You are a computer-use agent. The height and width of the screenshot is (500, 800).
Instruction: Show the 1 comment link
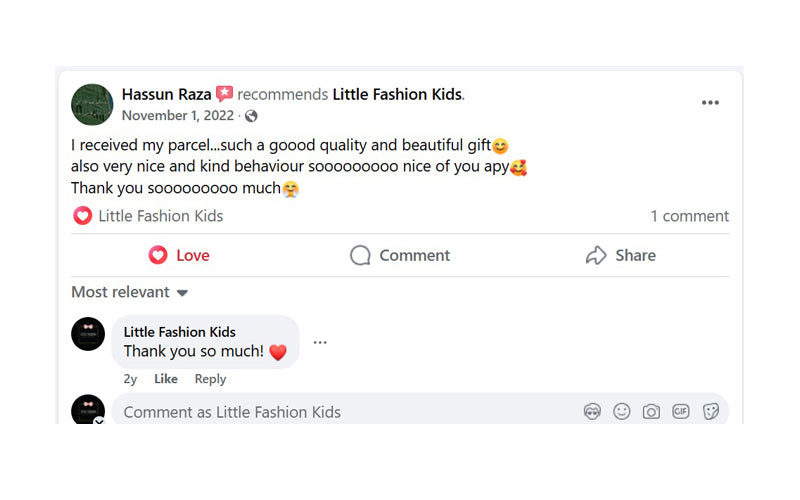[x=689, y=216]
